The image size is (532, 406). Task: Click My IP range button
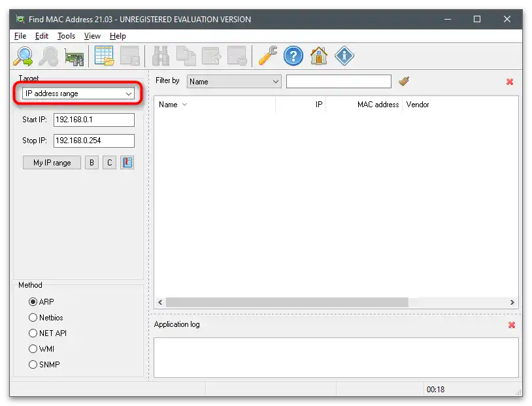(x=52, y=163)
